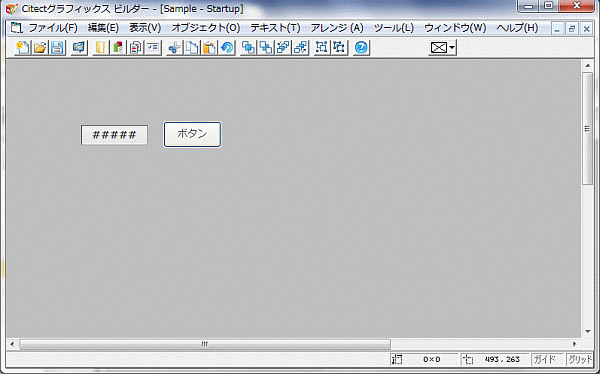600x374 pixels.
Task: Click the horizontal scrollbar left arrow
Action: coord(12,344)
